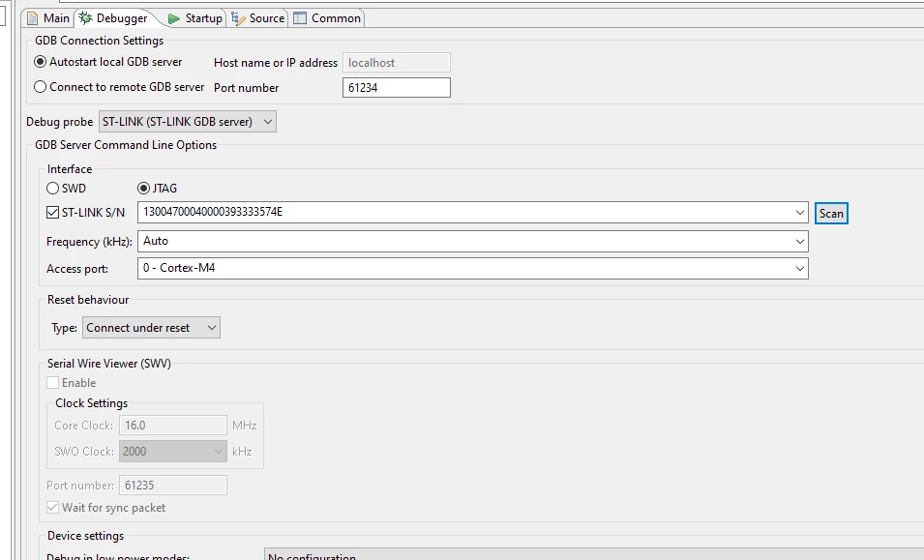
Task: Switch to the Startup tab
Action: [x=195, y=18]
